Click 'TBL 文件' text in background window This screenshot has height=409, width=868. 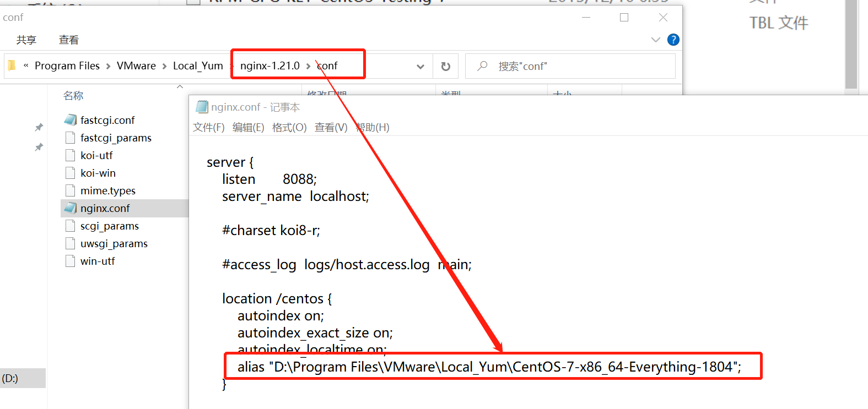click(x=779, y=23)
